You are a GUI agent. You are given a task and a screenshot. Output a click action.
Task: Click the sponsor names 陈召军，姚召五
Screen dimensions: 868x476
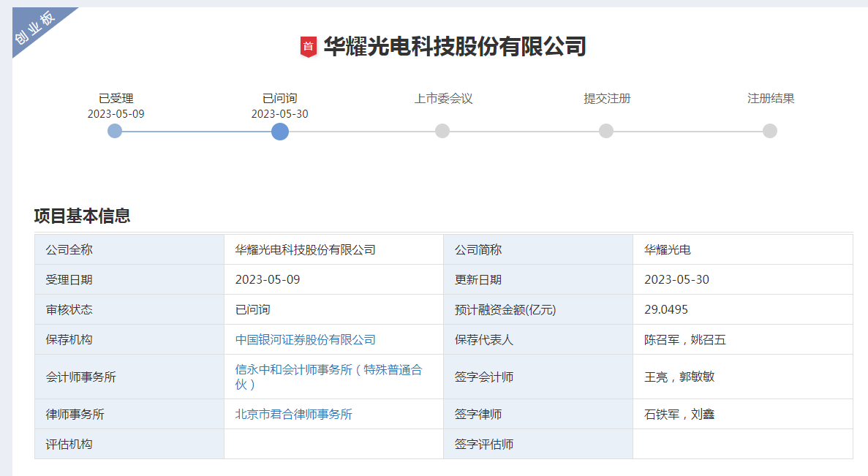(x=685, y=340)
